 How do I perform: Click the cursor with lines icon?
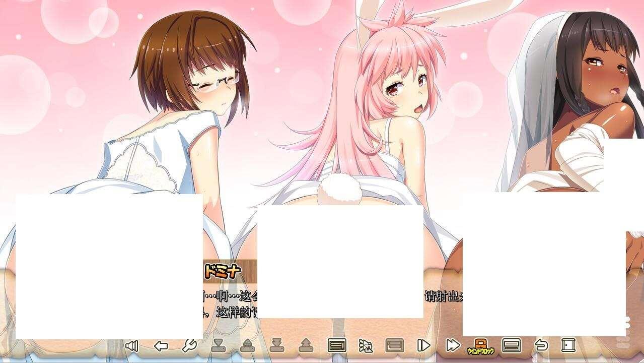[x=366, y=345]
